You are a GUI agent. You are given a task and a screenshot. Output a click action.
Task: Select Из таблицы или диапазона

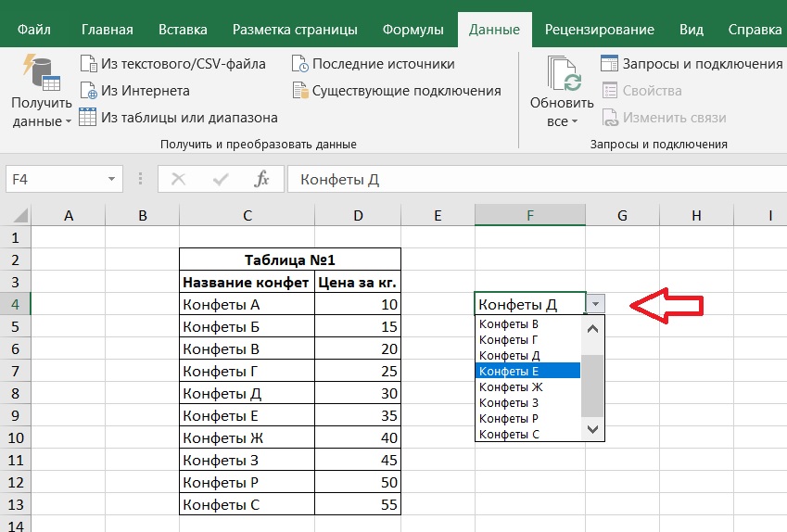pyautogui.click(x=178, y=118)
